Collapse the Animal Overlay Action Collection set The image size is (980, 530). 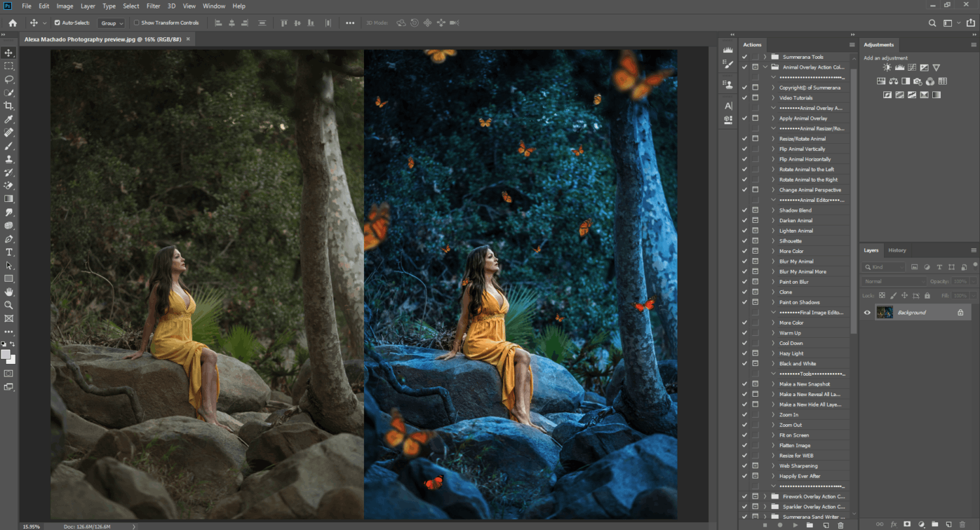tap(765, 67)
